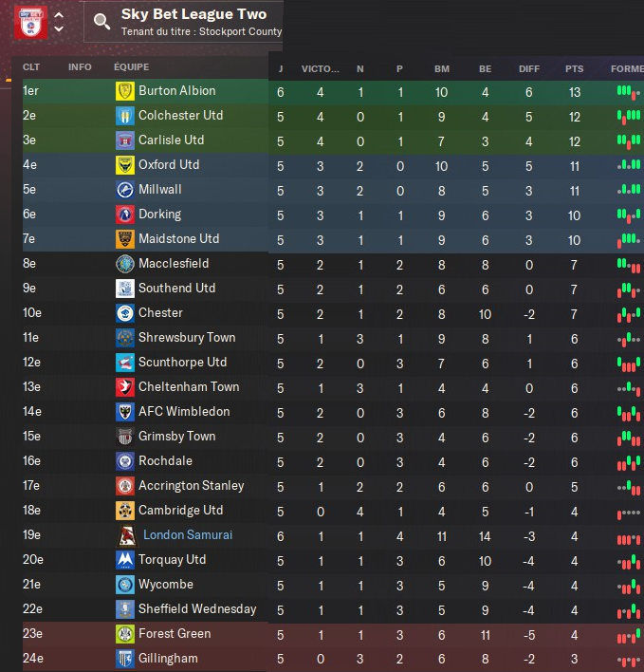Sort by CLT position column
The image size is (644, 672).
click(x=31, y=67)
